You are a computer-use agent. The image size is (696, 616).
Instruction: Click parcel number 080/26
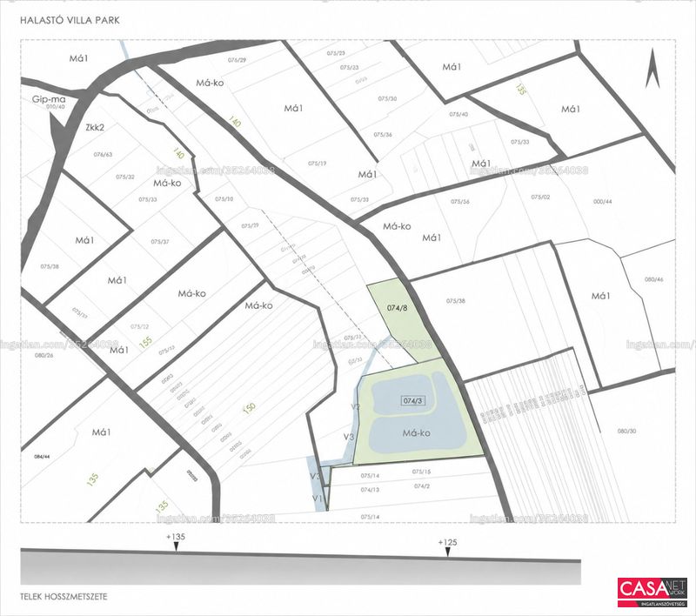tap(44, 355)
